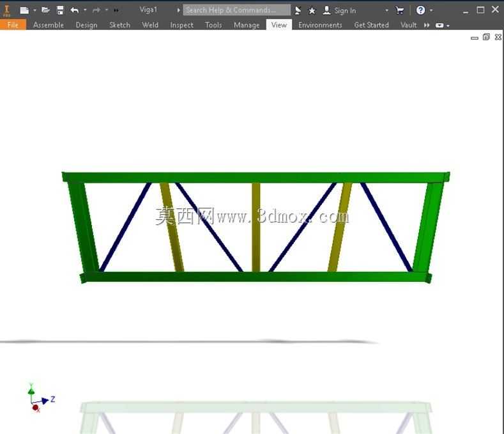Open the Help dropdown arrow
The image size is (504, 434).
coord(431,10)
